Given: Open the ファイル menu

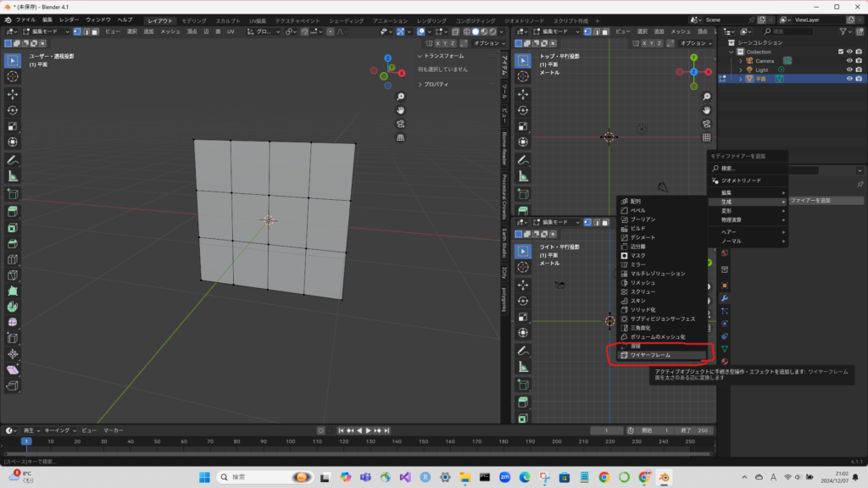Looking at the screenshot, I should click(x=25, y=19).
